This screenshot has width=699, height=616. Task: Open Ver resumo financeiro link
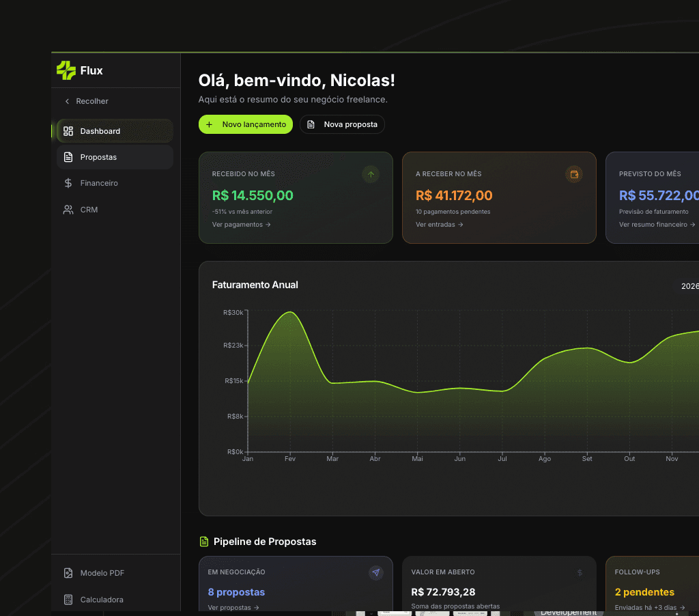click(657, 225)
